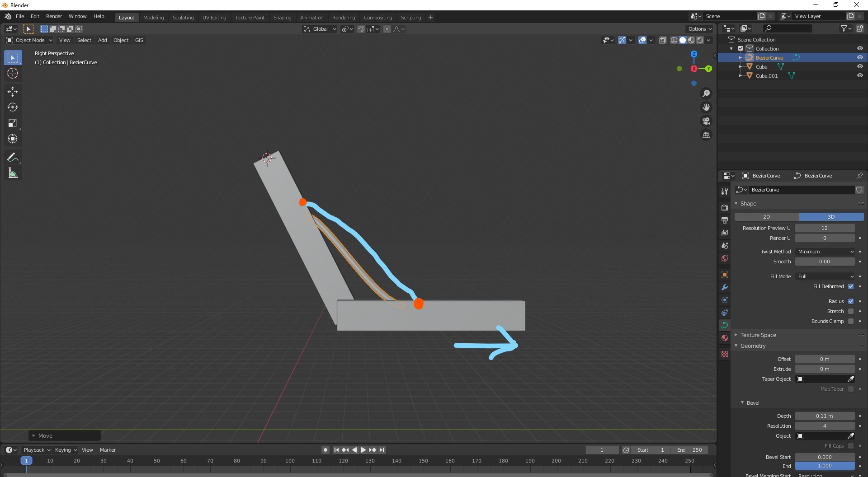Open the Twist Method dropdown

[825, 252]
